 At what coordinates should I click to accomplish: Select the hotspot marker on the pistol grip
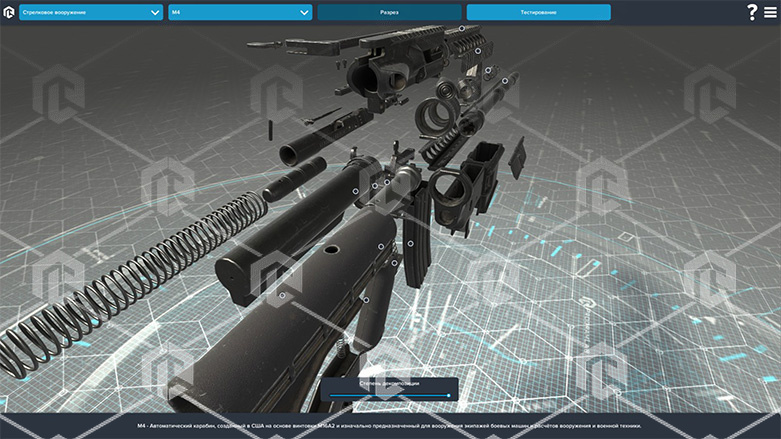[366, 299]
